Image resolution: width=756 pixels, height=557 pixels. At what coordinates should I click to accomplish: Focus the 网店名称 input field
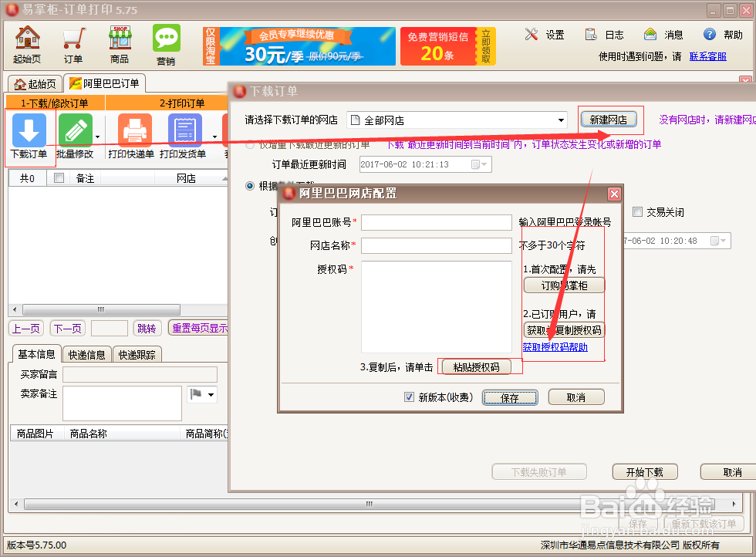coord(437,245)
